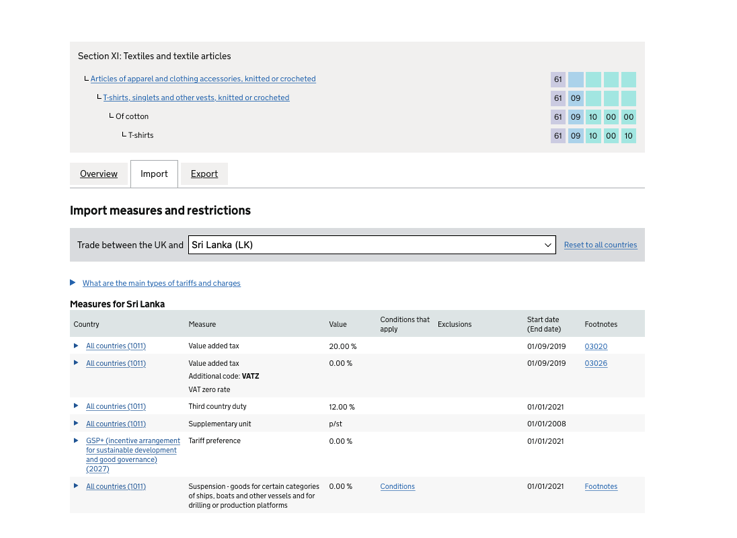Open All countries (1011) link in Suspension row
The width and height of the screenshot is (737, 538).
tap(116, 486)
